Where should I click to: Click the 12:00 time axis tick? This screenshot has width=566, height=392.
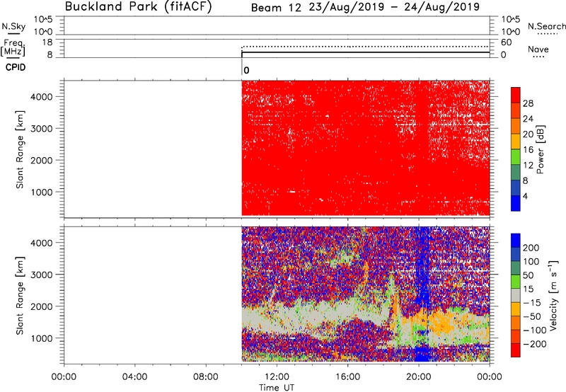click(x=277, y=377)
